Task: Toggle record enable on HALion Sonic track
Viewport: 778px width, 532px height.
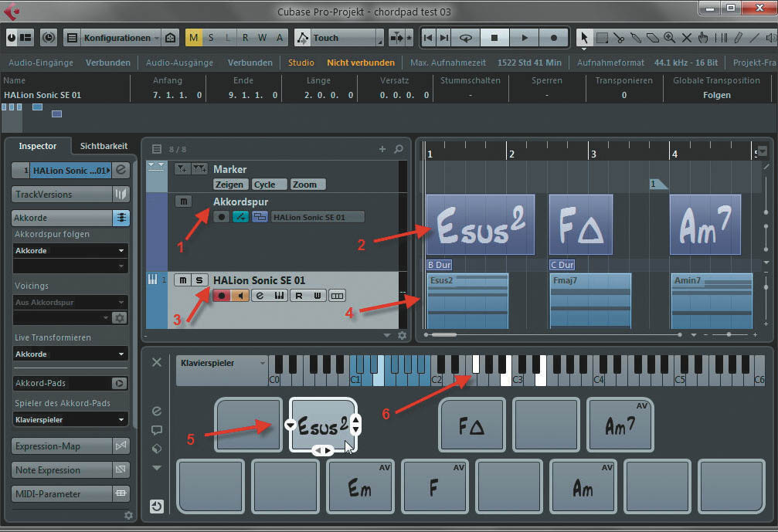Action: (222, 296)
